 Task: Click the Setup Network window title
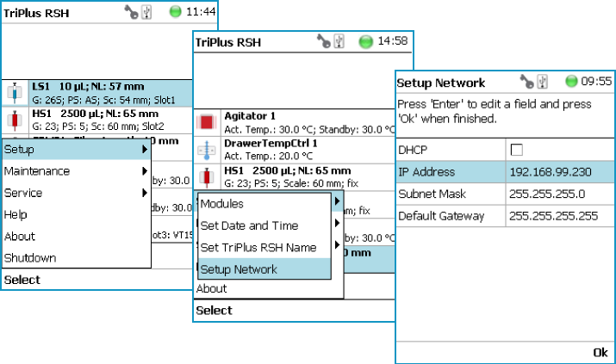tap(441, 83)
